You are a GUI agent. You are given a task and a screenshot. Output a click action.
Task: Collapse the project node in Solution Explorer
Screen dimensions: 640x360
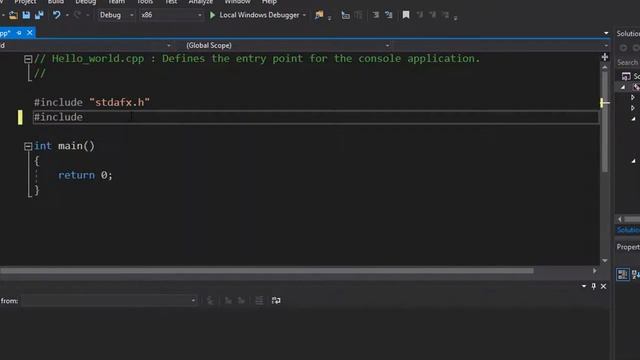coord(622,87)
